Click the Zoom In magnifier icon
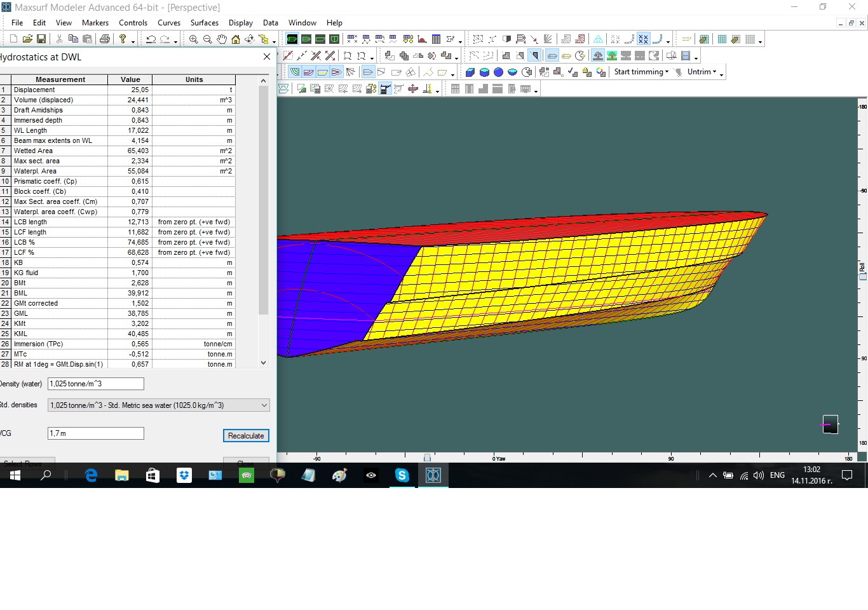 (x=193, y=39)
